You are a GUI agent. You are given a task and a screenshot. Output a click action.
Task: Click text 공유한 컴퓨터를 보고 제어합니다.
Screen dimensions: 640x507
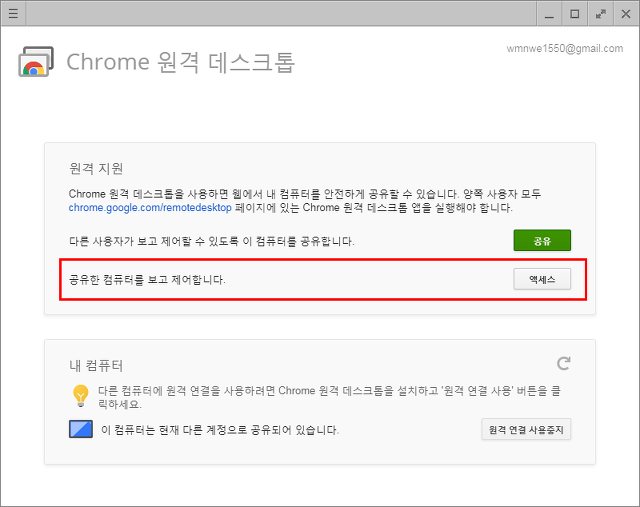pos(147,280)
